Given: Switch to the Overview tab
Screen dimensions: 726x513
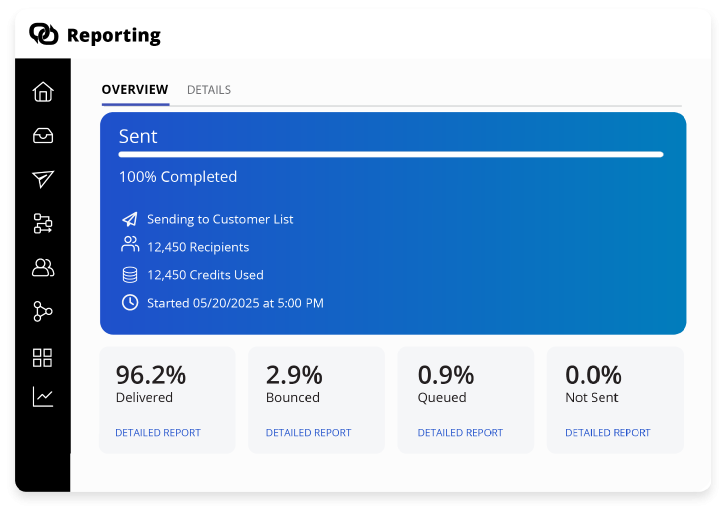Looking at the screenshot, I should 135,89.
